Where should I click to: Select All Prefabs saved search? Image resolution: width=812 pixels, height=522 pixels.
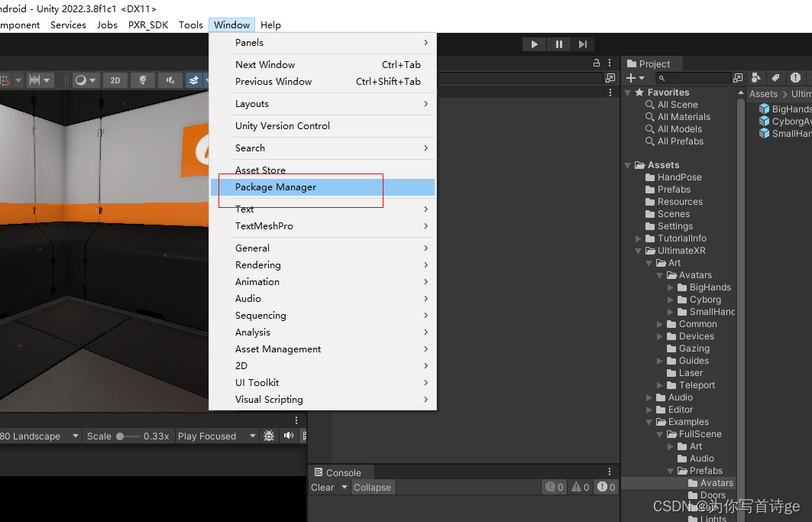pyautogui.click(x=681, y=141)
